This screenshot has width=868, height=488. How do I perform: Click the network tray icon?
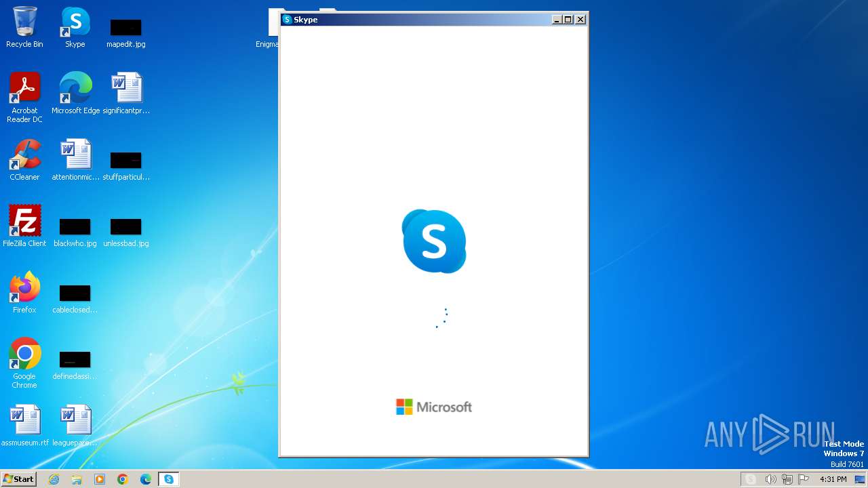787,479
